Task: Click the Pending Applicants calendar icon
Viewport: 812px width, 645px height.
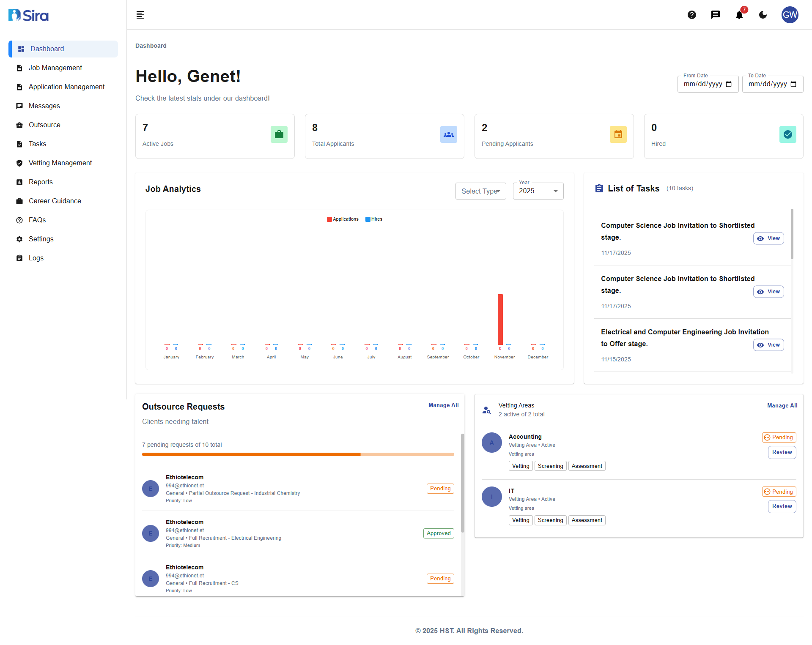Action: 618,134
